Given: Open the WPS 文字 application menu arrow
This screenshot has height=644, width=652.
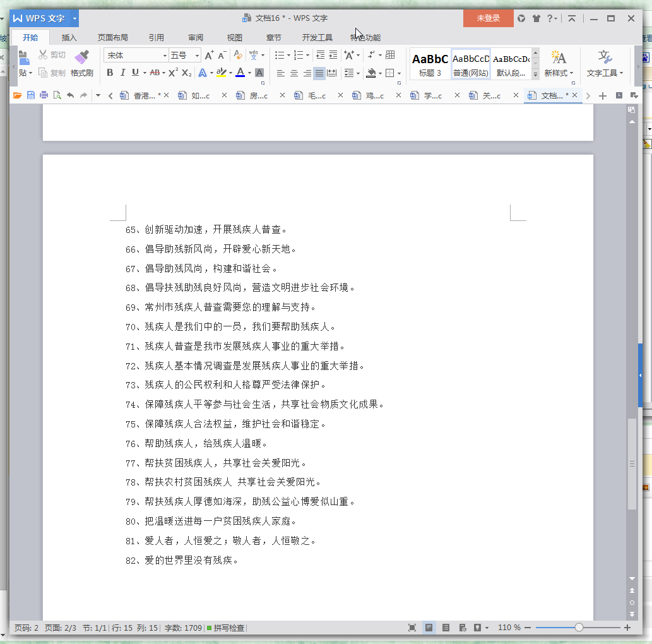Looking at the screenshot, I should 75,18.
